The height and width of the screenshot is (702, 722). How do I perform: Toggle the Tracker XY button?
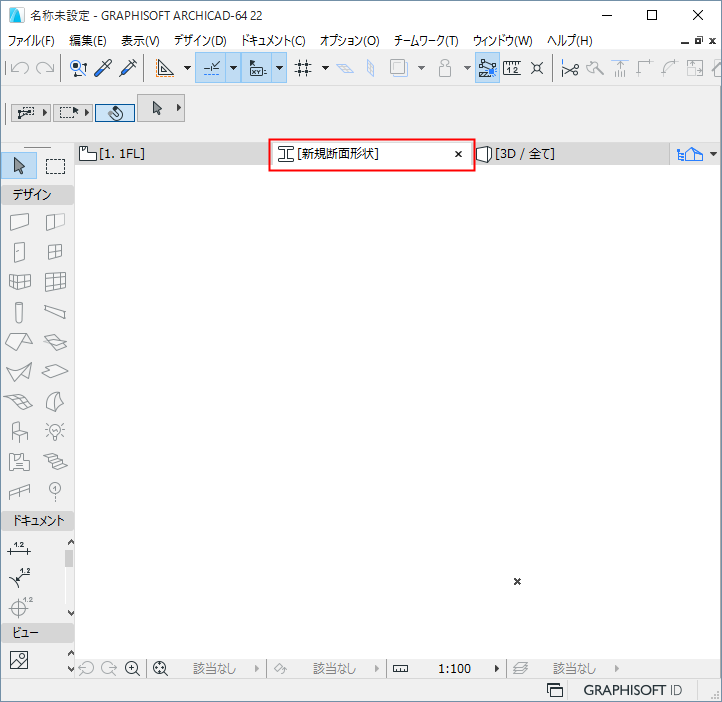click(257, 68)
